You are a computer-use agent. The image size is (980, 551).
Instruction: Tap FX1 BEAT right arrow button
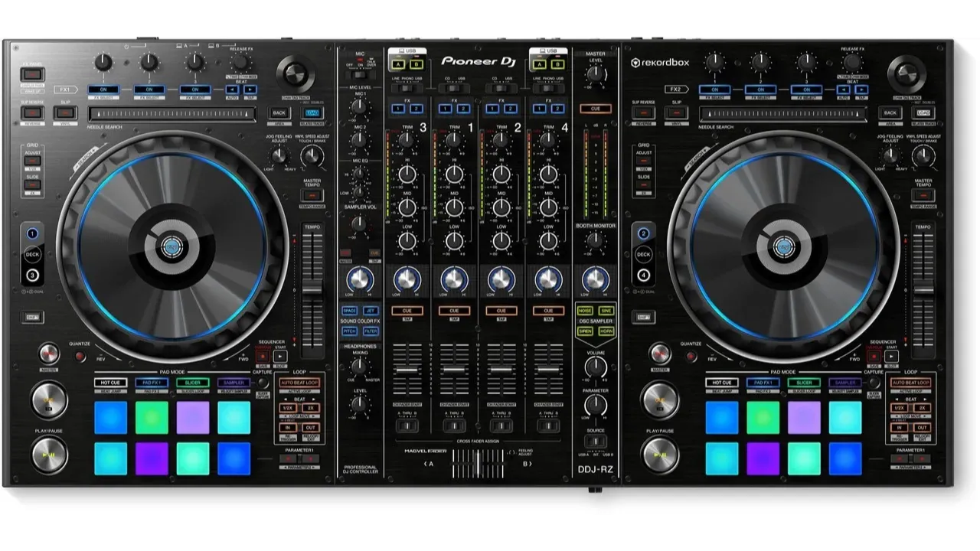point(250,90)
